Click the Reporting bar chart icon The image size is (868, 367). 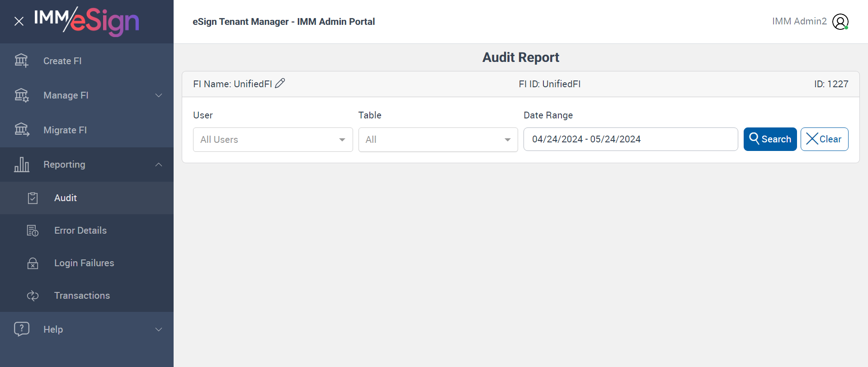tap(21, 165)
